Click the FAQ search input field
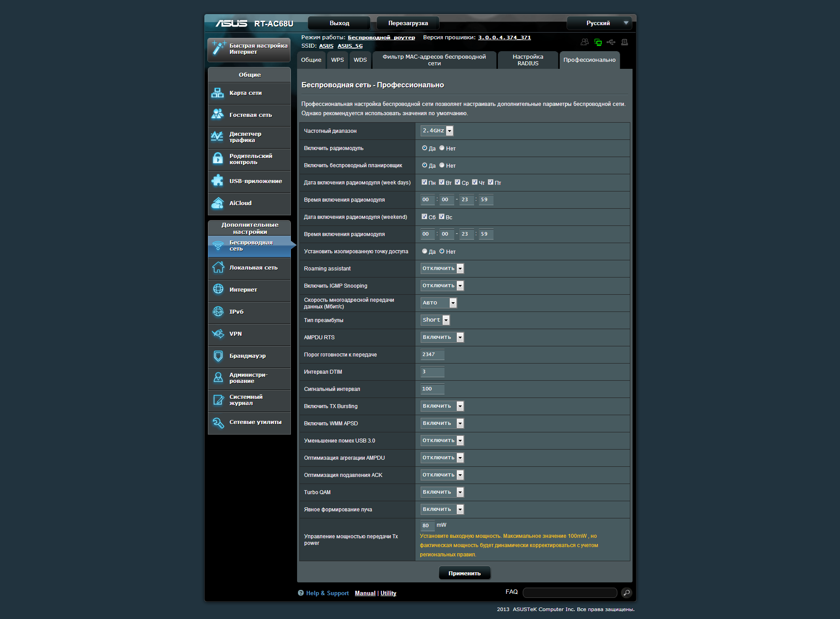 point(570,593)
